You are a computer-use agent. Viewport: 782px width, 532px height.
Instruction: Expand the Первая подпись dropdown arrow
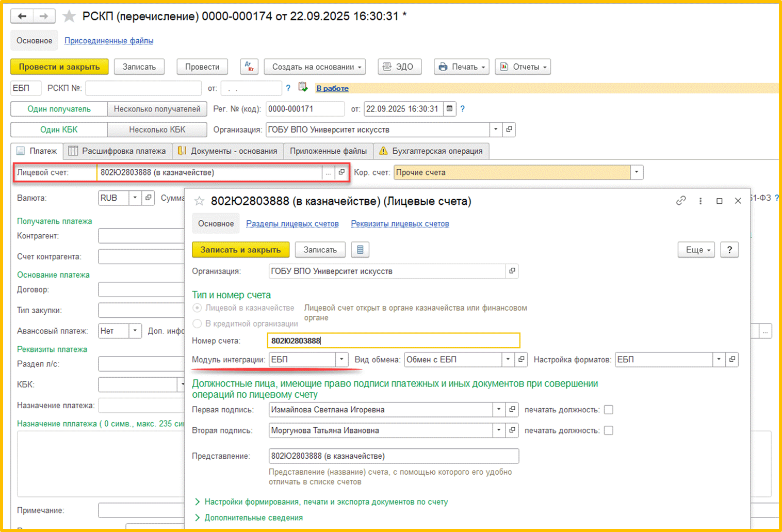[499, 410]
